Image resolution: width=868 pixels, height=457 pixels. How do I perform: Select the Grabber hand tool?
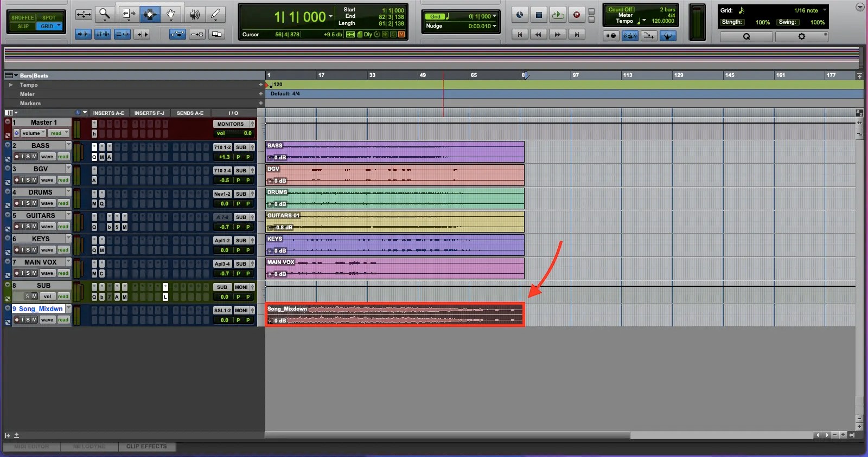(x=170, y=15)
